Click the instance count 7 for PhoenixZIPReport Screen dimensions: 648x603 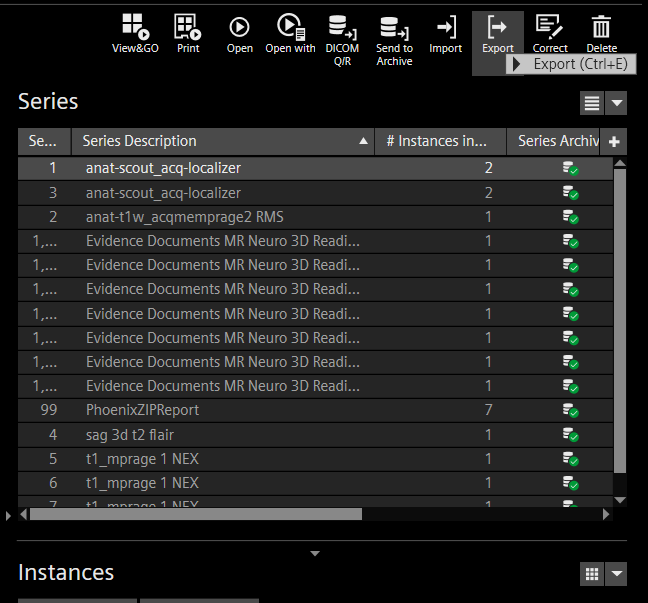[x=488, y=410]
